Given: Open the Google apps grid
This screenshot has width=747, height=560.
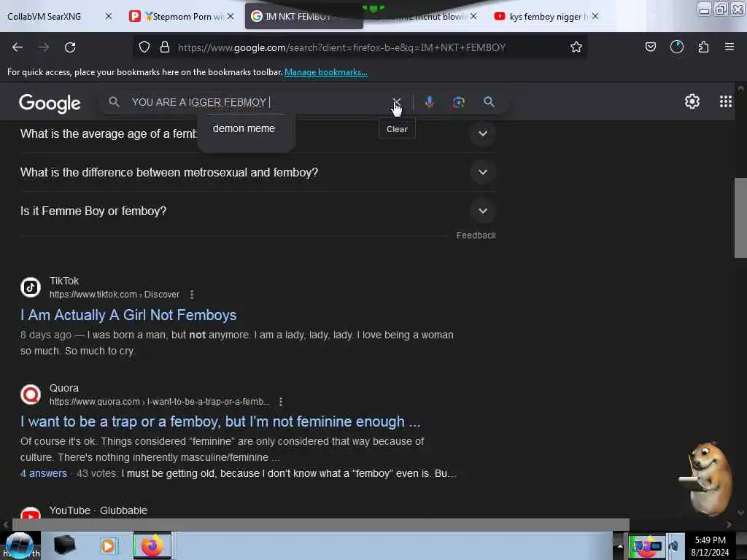Looking at the screenshot, I should [x=726, y=101].
